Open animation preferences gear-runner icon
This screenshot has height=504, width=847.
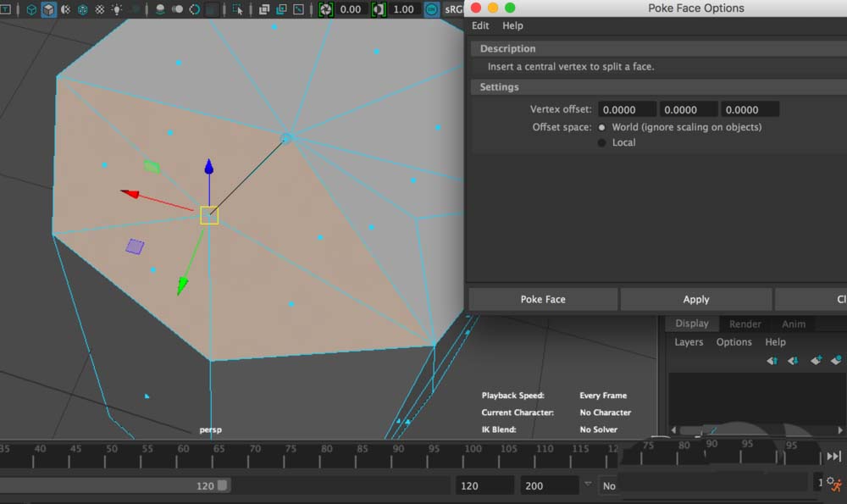[x=835, y=484]
